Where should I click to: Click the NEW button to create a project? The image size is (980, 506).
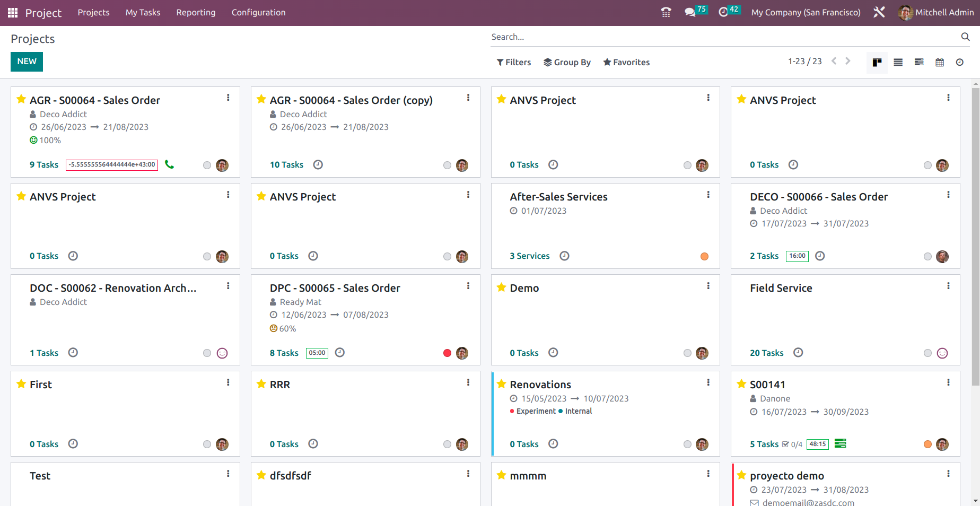27,62
